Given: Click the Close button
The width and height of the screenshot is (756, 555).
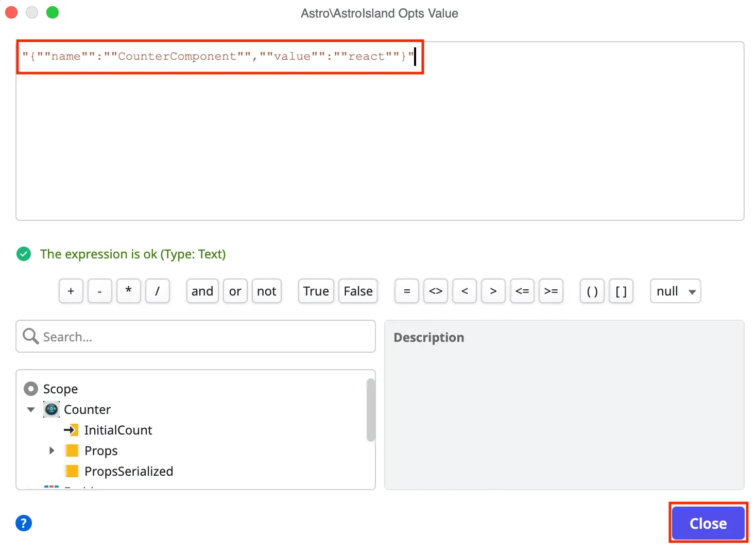Looking at the screenshot, I should [x=708, y=523].
